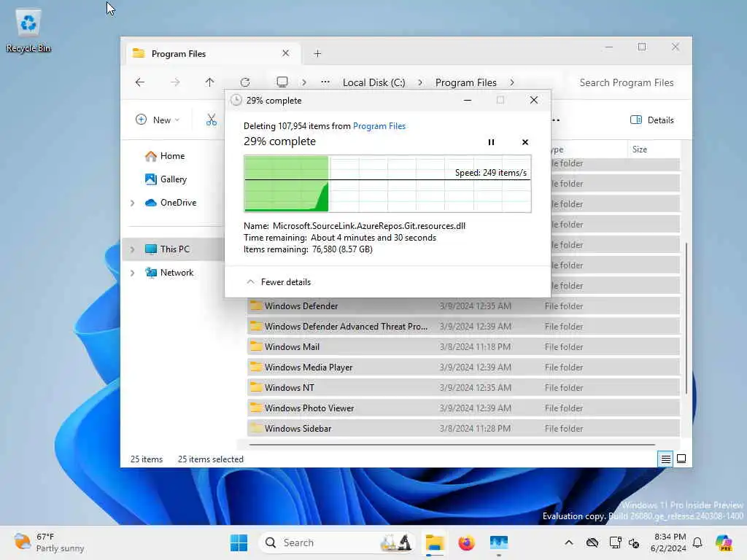Cancel the delete operation with the X

point(525,142)
